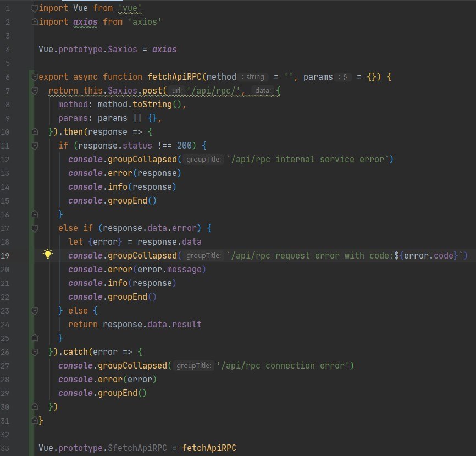Click toString on line 8

pyautogui.click(x=152, y=104)
